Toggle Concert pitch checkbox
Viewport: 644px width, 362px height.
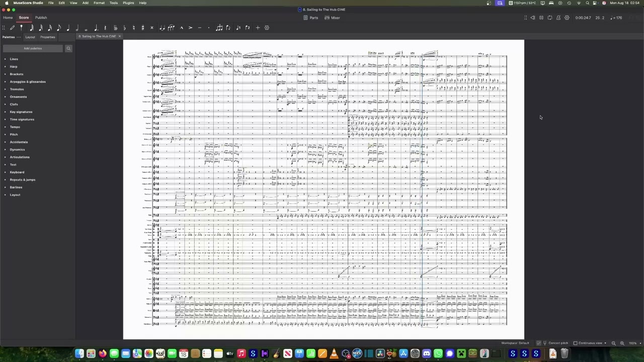[x=539, y=343]
